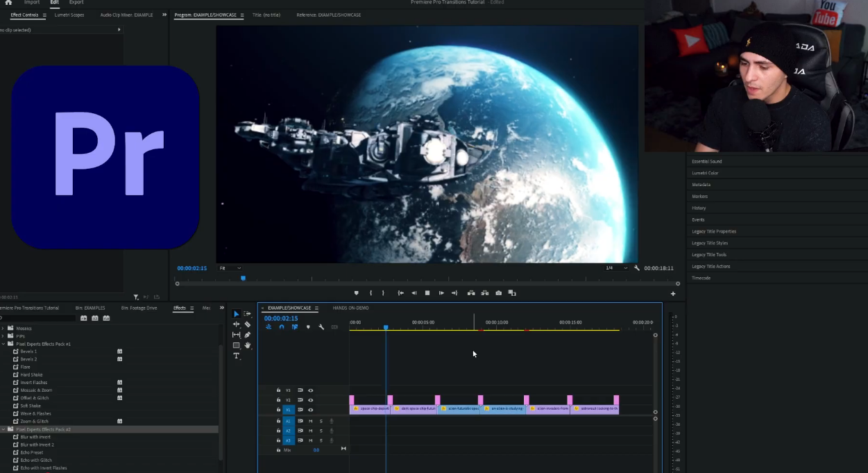Image resolution: width=868 pixels, height=473 pixels.
Task: Open Effect Controls panel menu
Action: 44,15
